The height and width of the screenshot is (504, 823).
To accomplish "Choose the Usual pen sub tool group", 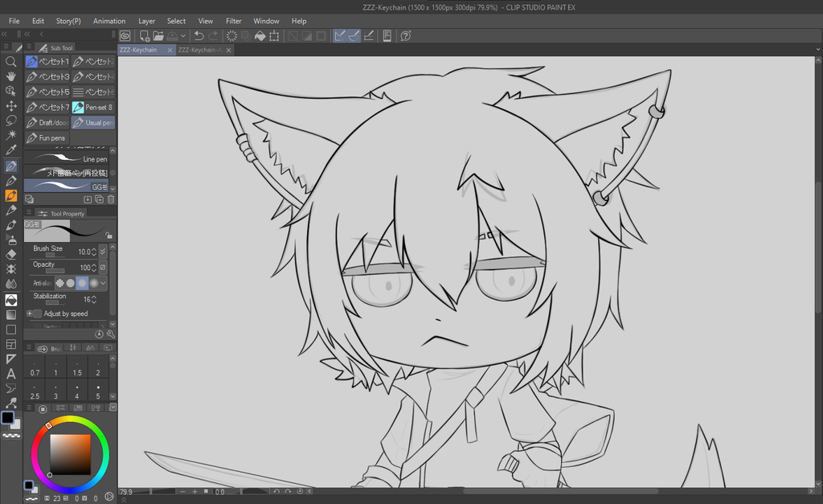I will tap(93, 123).
